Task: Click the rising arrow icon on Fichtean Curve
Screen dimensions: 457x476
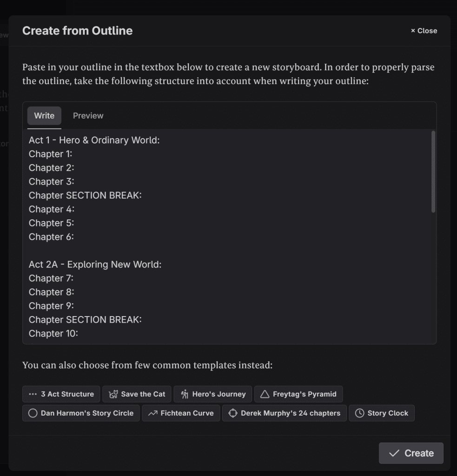Action: (x=153, y=413)
